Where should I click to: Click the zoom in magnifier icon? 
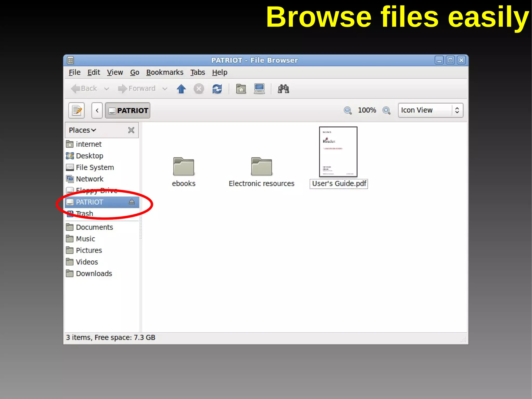386,110
